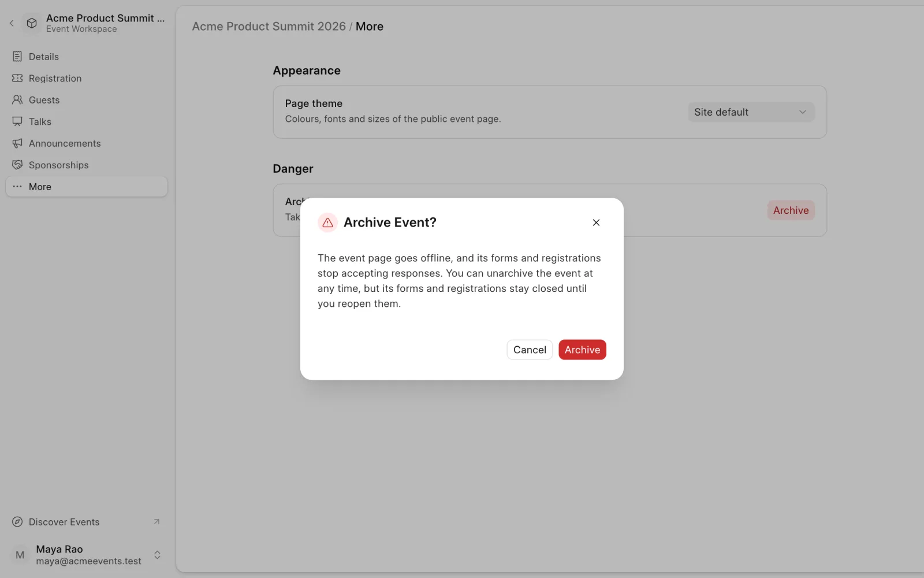Click the More breadcrumb text

point(370,27)
